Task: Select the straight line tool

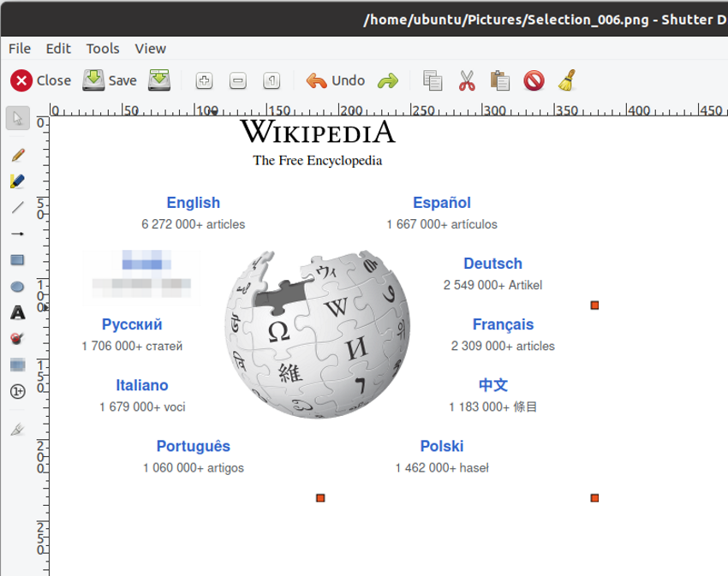Action: (x=18, y=207)
